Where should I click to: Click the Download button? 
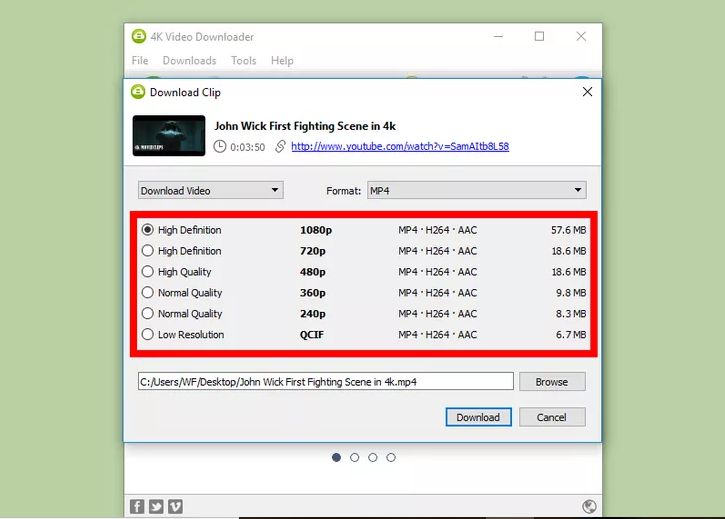[x=478, y=417]
